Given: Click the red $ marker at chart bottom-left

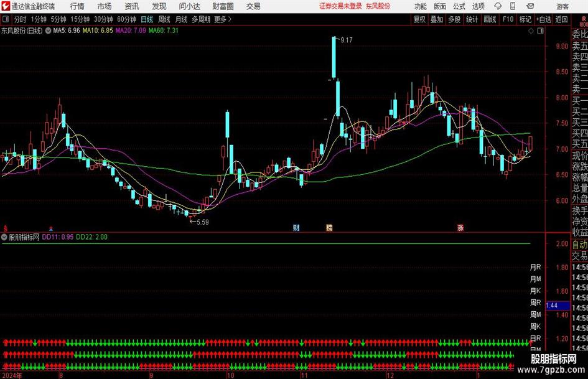Looking at the screenshot, I should tap(6, 228).
